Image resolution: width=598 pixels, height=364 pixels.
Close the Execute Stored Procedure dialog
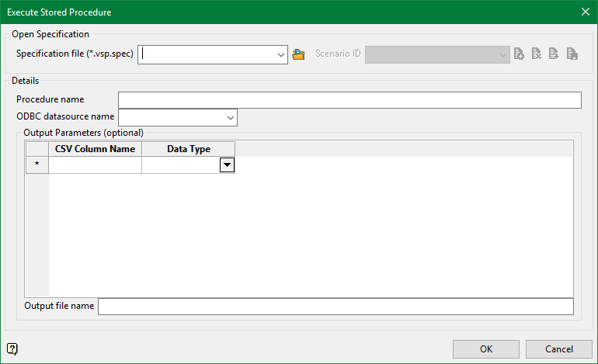(586, 12)
